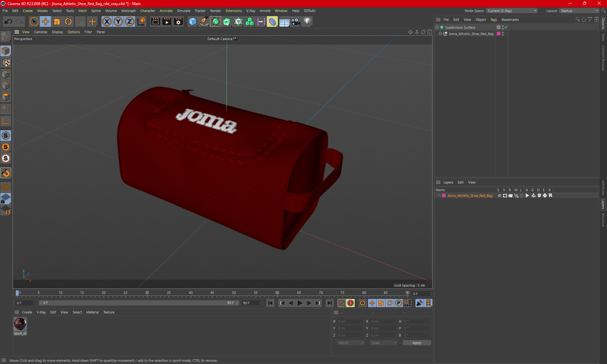Viewport: 607px width, 364px height.
Task: Add a Cube primitive object
Action: 193,21
